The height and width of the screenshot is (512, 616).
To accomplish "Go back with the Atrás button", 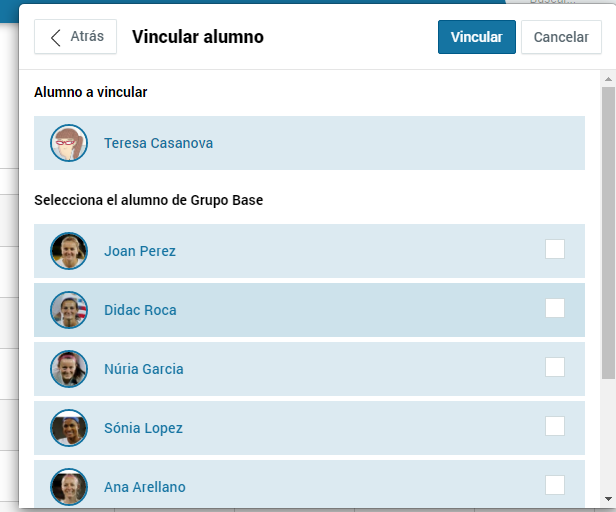I will 75,37.
